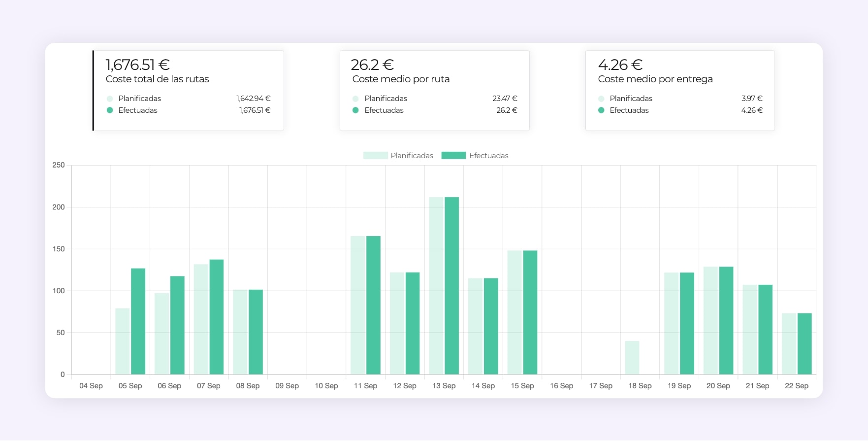Screen dimensions: 868x441
Task: Select the dark green bar for 13 Sep
Action: coord(451,286)
